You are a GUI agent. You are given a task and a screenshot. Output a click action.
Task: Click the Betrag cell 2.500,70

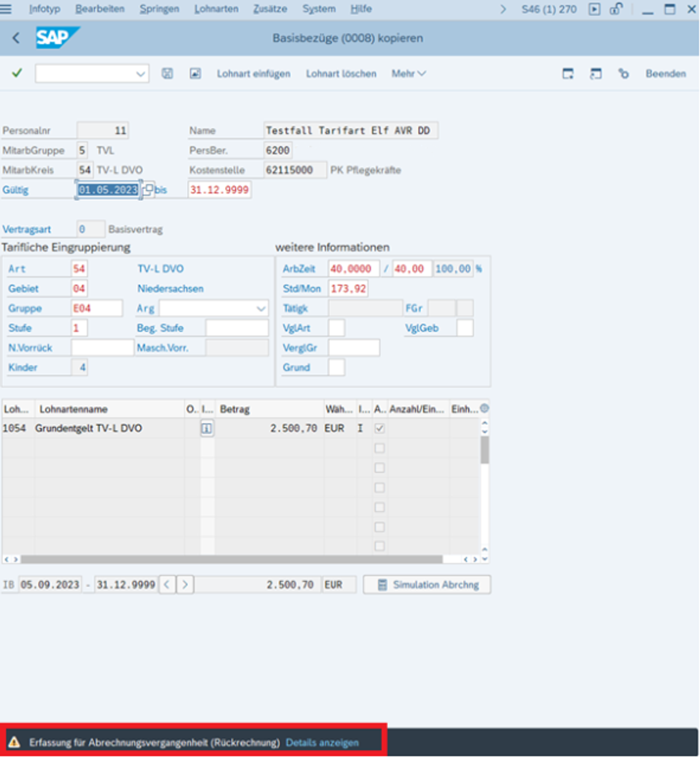click(x=269, y=428)
